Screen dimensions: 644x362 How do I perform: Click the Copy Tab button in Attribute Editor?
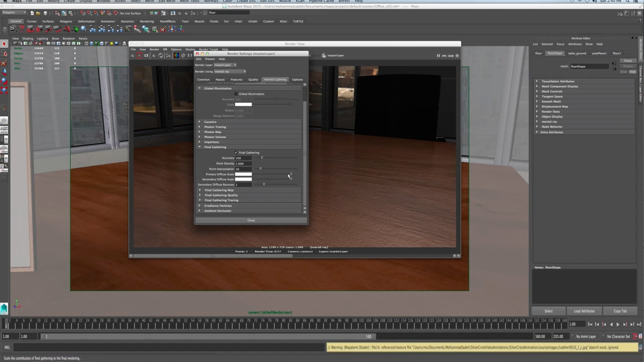(620, 311)
